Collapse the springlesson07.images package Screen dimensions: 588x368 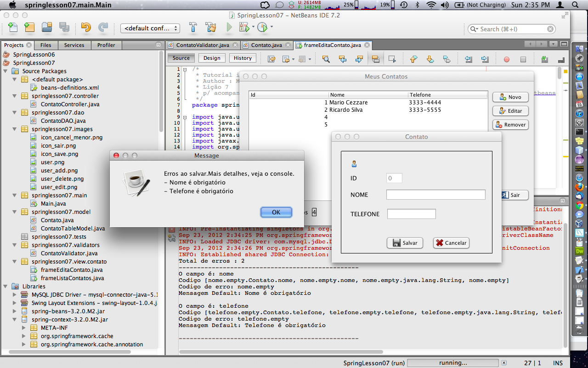pyautogui.click(x=15, y=129)
